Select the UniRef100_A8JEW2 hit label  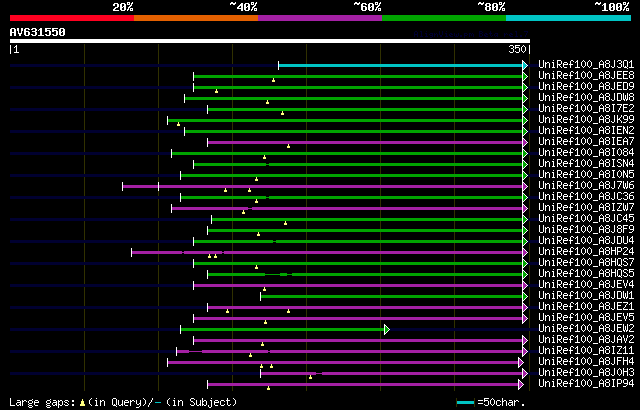586,329
